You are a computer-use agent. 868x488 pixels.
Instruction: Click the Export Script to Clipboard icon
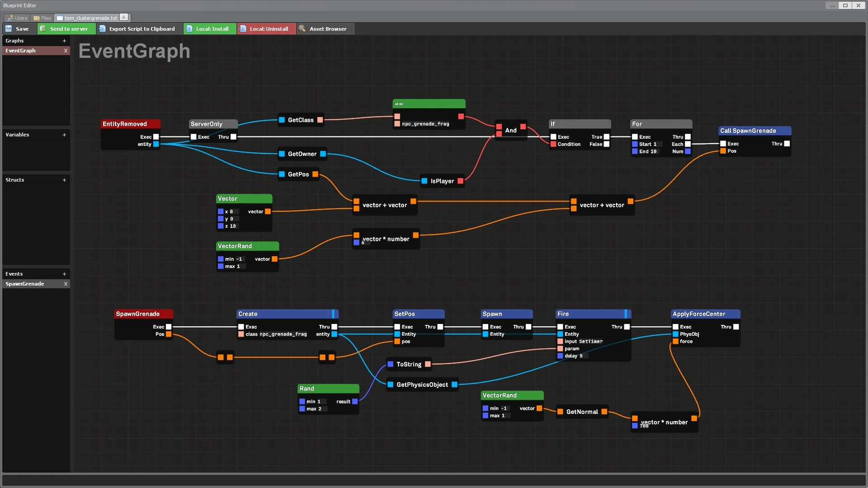pos(102,28)
